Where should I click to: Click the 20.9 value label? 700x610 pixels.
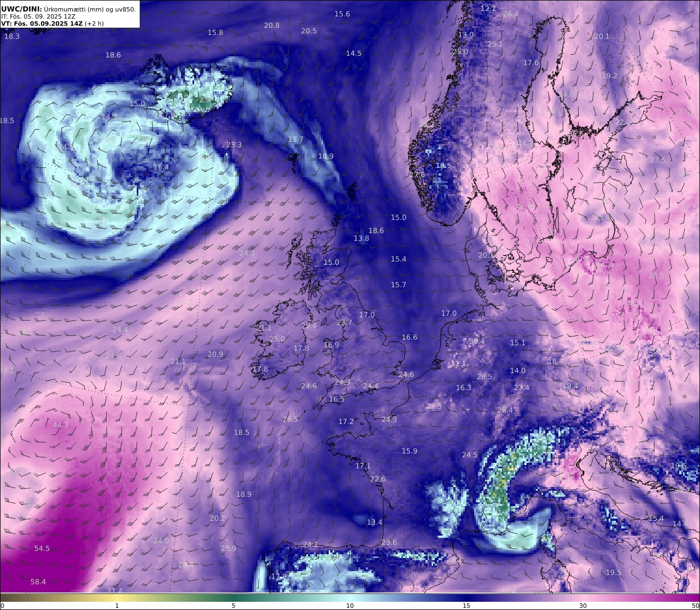[215, 354]
